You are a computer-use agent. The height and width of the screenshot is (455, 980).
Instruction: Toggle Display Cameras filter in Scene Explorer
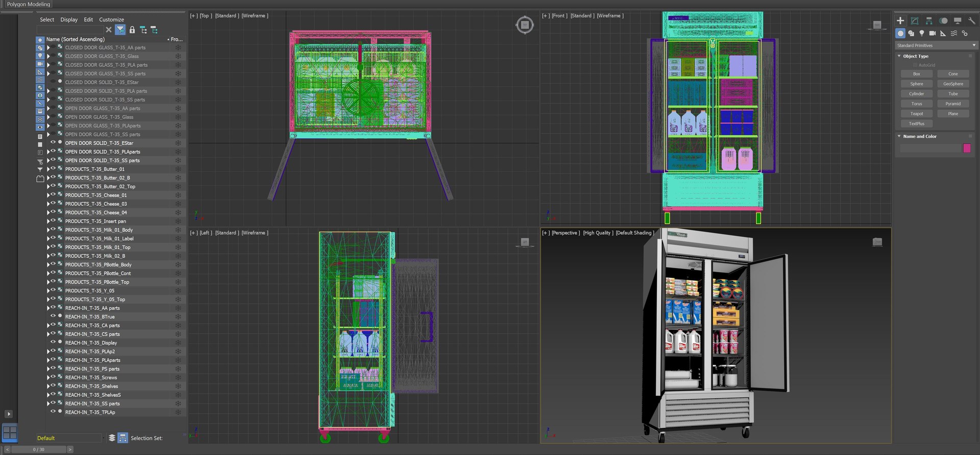coord(40,64)
